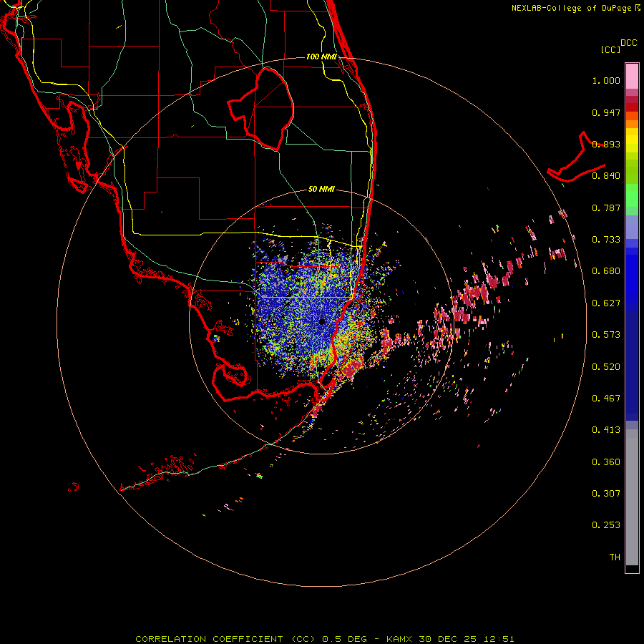Click the 0.627 scale label

click(606, 303)
